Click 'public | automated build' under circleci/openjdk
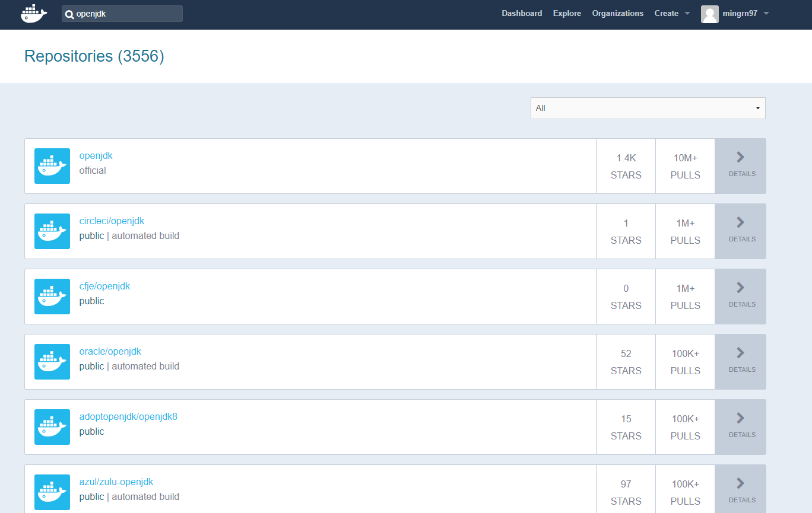 coord(129,236)
